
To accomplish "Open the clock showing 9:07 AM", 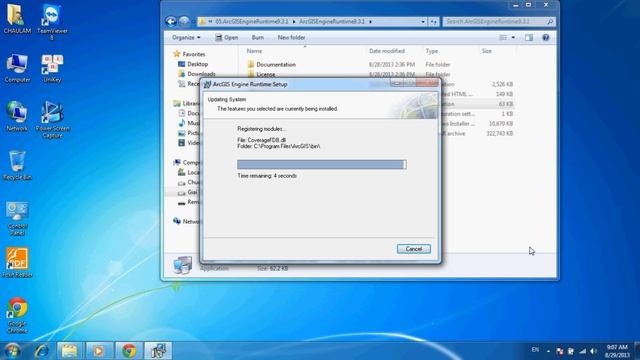I will pos(617,351).
